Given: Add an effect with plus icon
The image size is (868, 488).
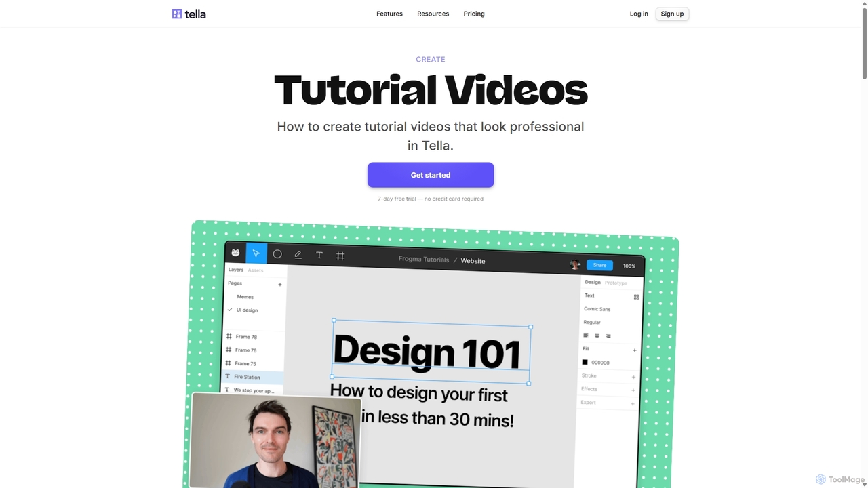Looking at the screenshot, I should click(633, 390).
